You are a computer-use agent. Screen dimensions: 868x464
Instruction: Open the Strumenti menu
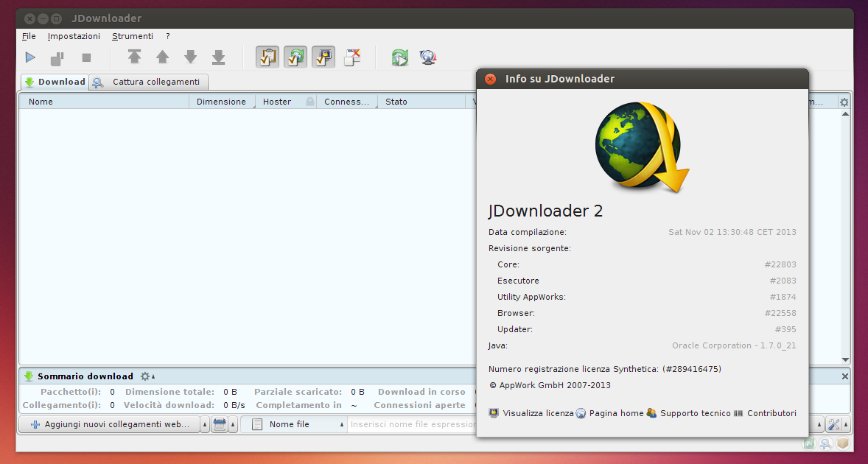click(x=133, y=36)
